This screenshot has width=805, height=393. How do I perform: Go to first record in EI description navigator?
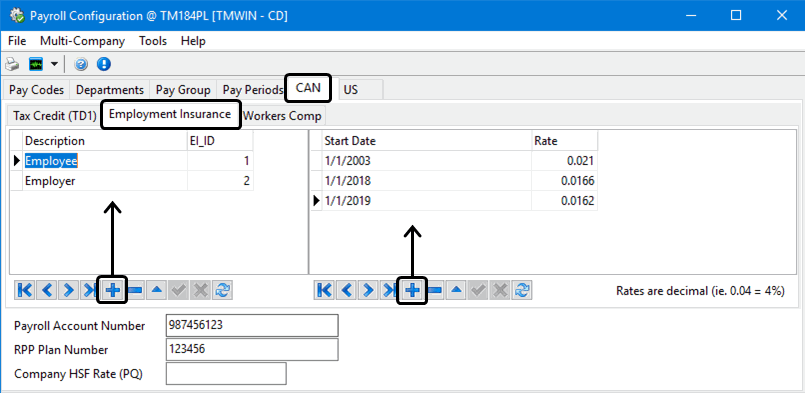coord(25,290)
